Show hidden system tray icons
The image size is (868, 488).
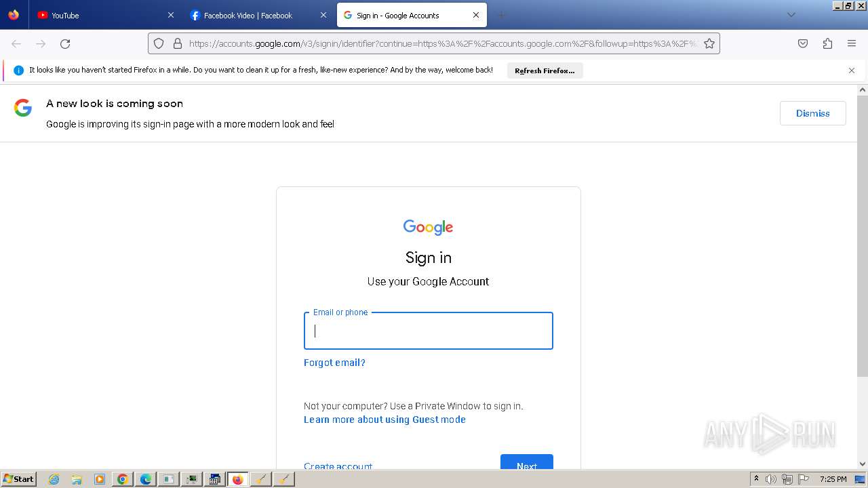(756, 479)
